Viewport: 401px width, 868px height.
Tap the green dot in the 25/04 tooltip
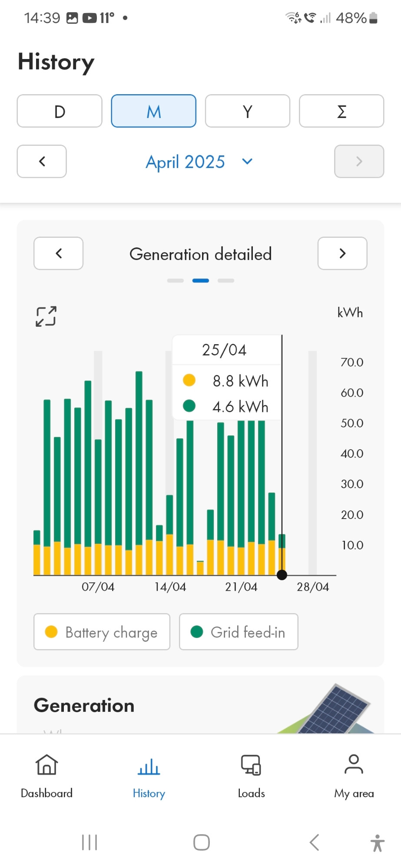click(189, 406)
